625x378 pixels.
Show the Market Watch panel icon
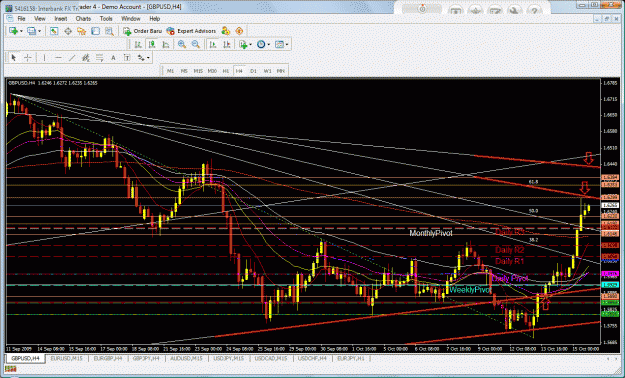54,31
